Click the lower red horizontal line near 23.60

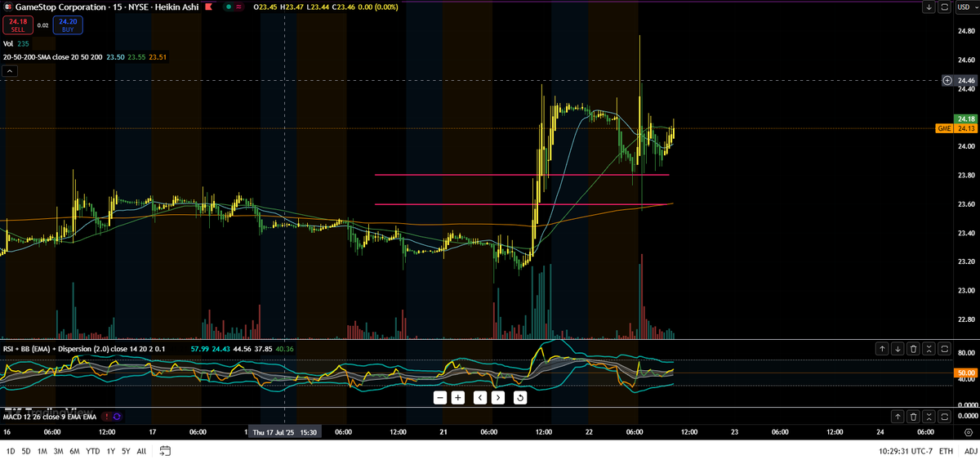coord(522,204)
